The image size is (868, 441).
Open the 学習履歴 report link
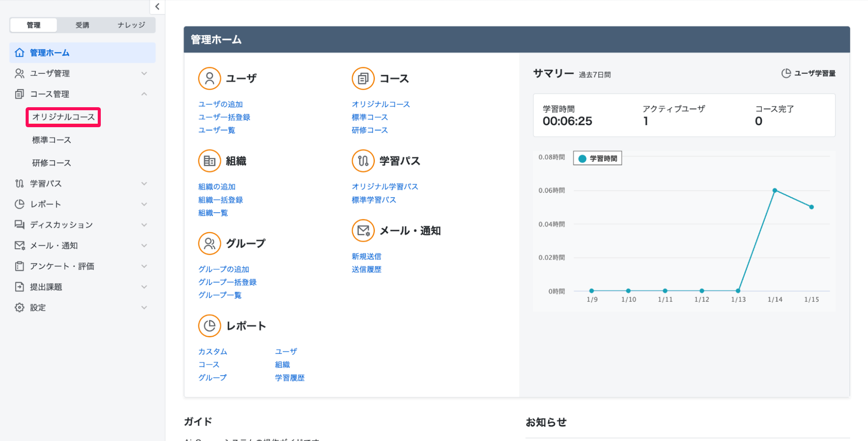[x=290, y=378]
